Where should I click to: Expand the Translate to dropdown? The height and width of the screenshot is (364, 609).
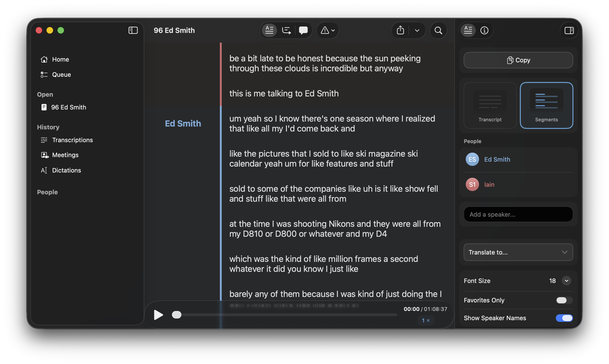[518, 252]
